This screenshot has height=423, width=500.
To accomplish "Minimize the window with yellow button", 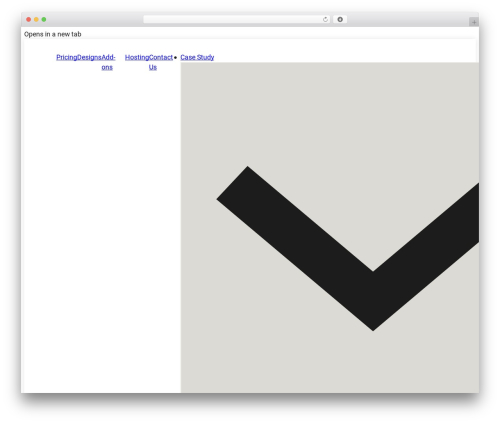I will pos(36,20).
